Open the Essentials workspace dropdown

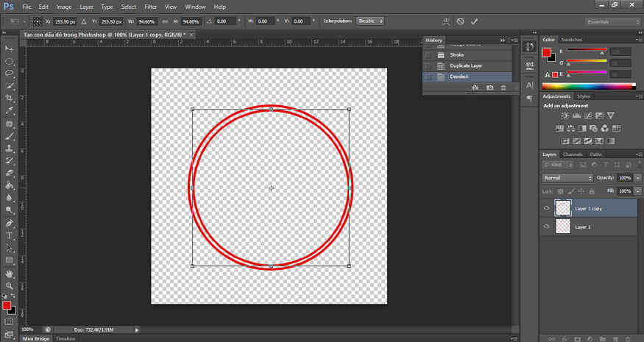tap(612, 21)
